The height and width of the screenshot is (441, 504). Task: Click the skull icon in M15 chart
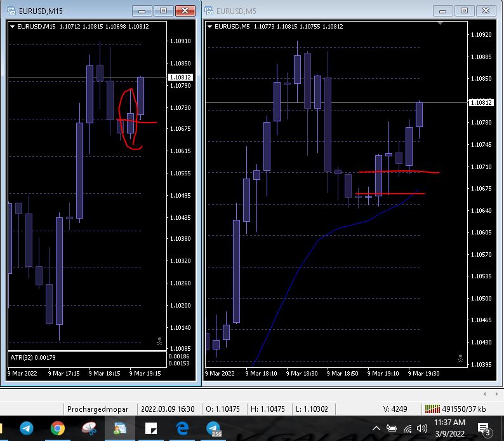point(159,341)
